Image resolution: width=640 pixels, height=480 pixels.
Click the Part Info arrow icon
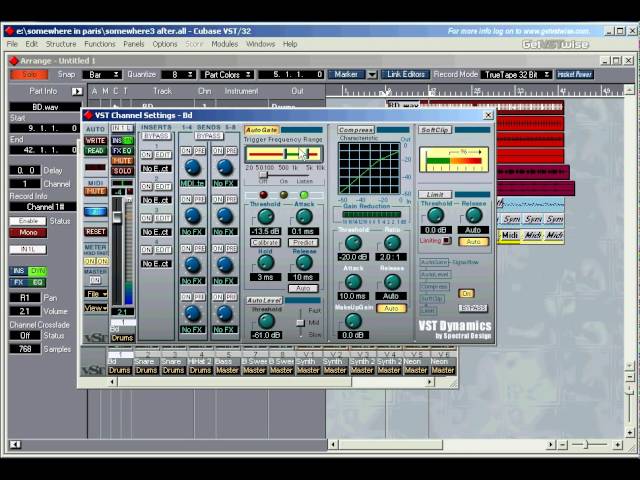pos(77,91)
